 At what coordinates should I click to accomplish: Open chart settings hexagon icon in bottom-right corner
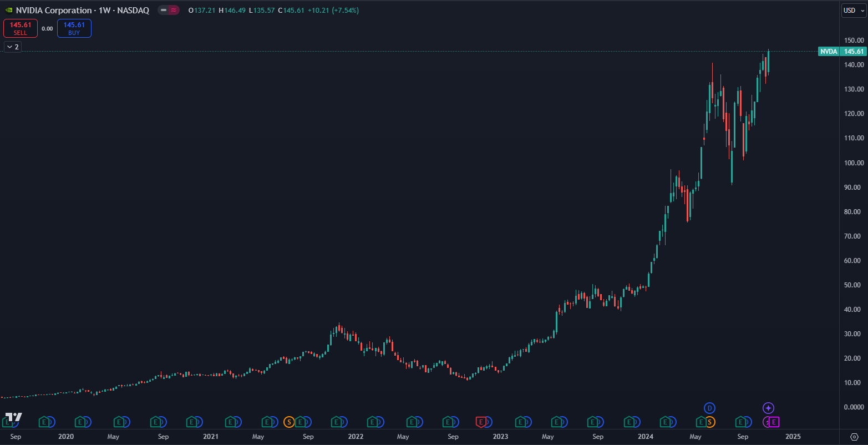[x=855, y=437]
